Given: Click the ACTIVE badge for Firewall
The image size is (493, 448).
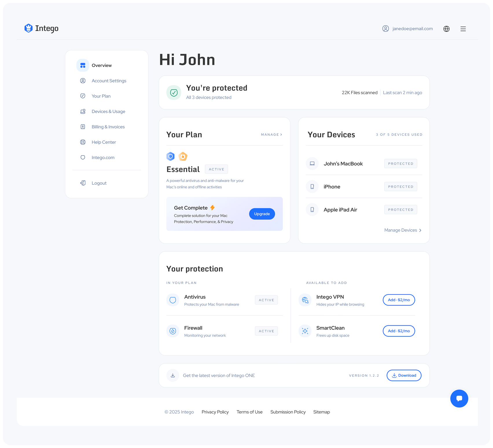Looking at the screenshot, I should (266, 331).
